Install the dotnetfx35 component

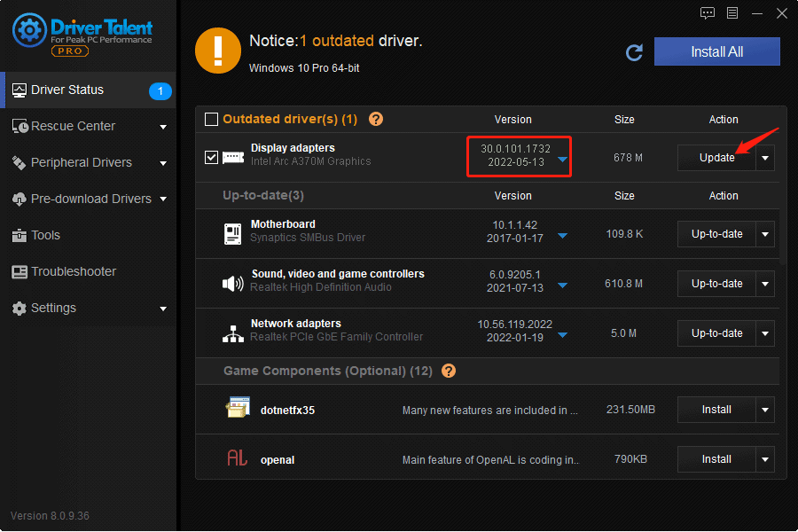coord(716,410)
